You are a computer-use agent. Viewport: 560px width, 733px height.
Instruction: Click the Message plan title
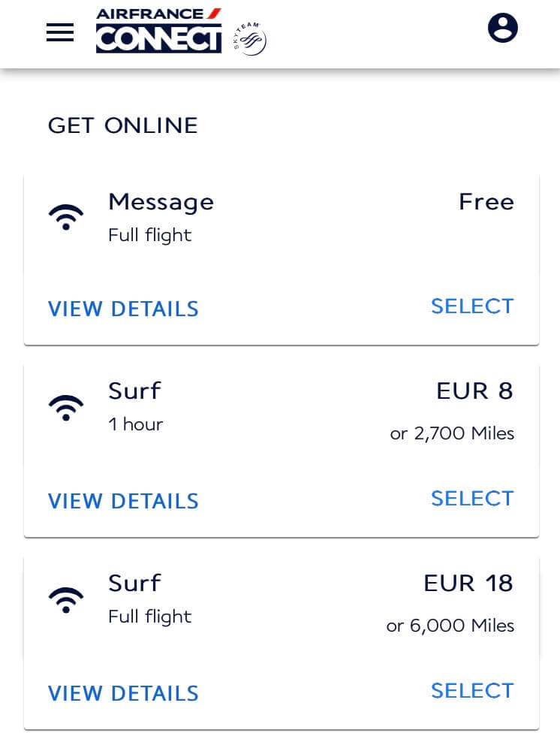(x=161, y=203)
